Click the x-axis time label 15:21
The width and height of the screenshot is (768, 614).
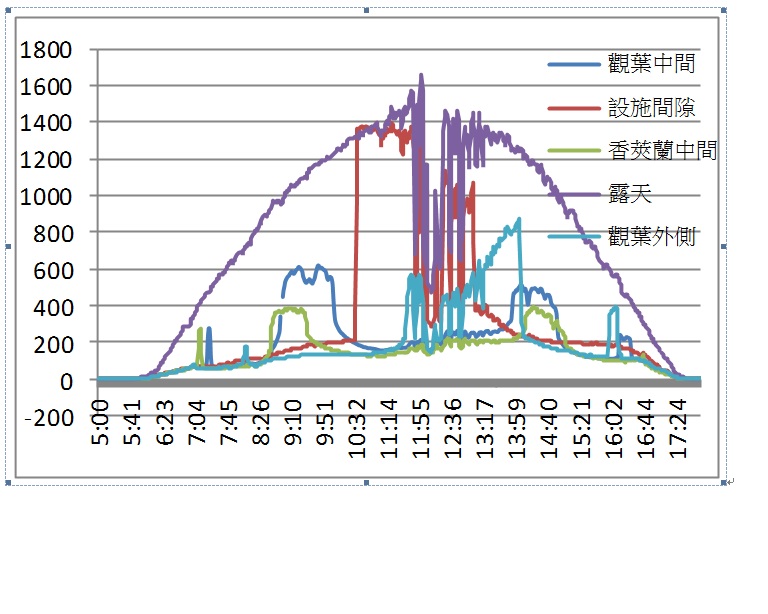pos(582,428)
